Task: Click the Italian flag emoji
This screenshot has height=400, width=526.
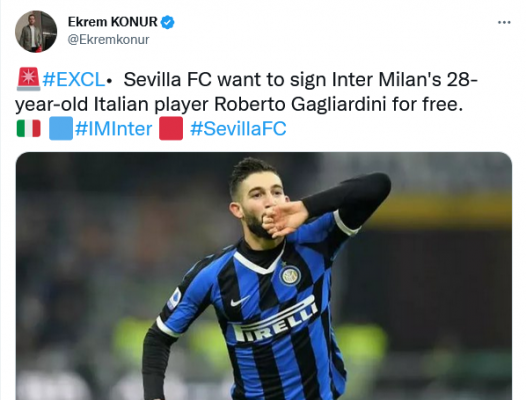Action: click(x=29, y=129)
